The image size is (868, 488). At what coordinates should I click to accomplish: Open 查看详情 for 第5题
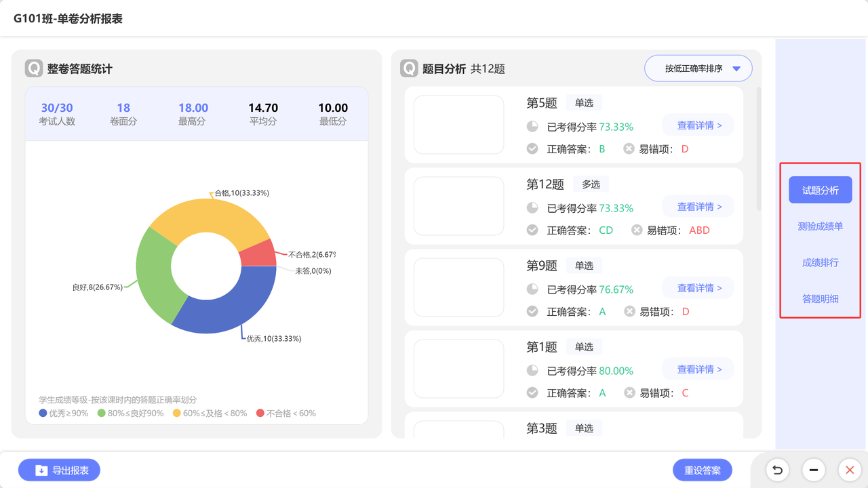click(698, 125)
